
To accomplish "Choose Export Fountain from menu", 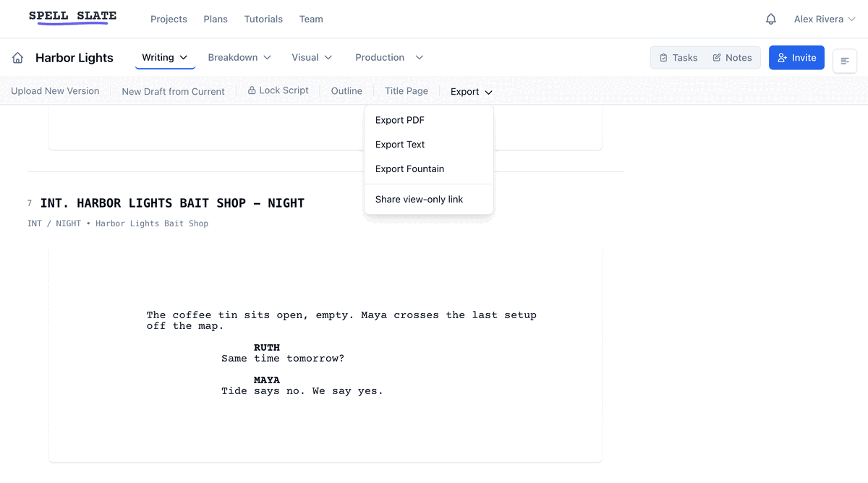I will coord(429,168).
